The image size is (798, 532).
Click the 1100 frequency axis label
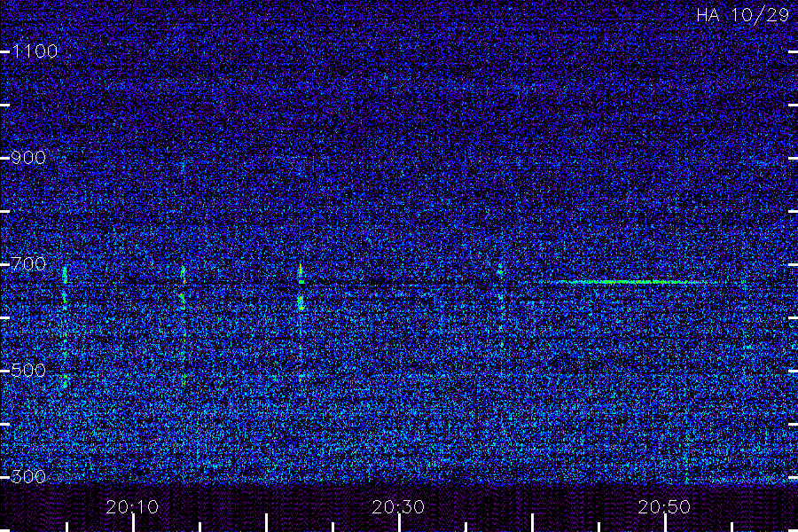coord(35,51)
